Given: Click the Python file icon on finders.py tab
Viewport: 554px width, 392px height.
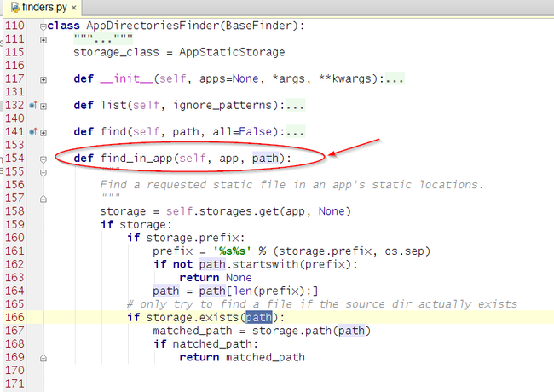Looking at the screenshot, I should (x=15, y=8).
